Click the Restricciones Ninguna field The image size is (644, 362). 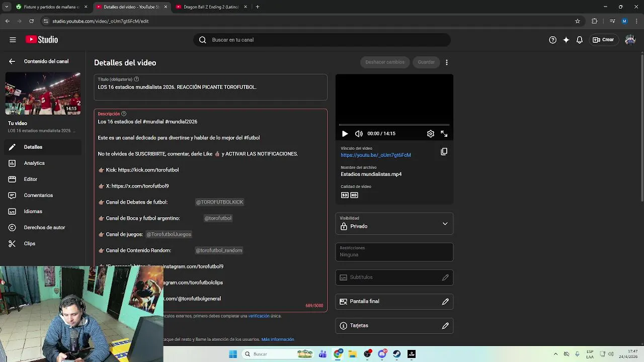coord(394,252)
